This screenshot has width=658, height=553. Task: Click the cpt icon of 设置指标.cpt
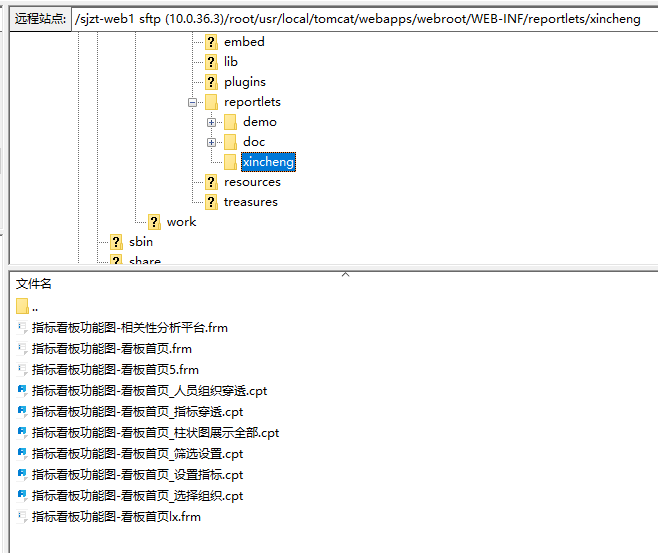click(22, 474)
